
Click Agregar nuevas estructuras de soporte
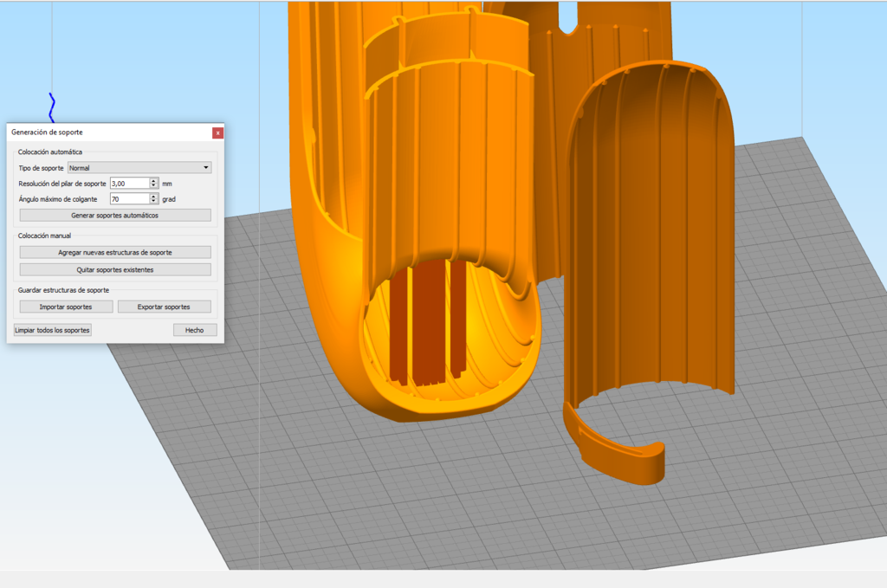coord(115,252)
